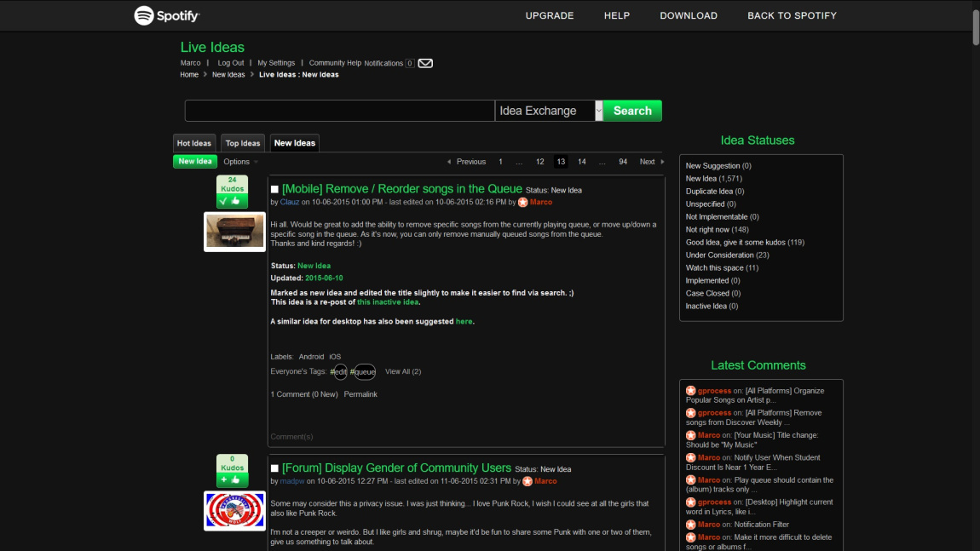Image resolution: width=980 pixels, height=551 pixels.
Task: Go to page 94 in pagination
Action: (x=623, y=162)
